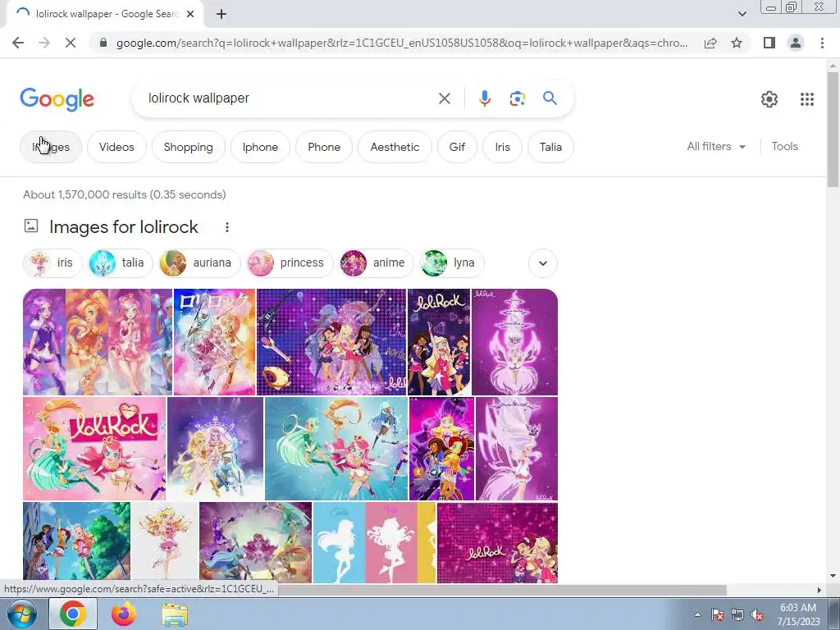The image size is (840, 630).
Task: Switch to the Videos filter
Action: (x=116, y=147)
